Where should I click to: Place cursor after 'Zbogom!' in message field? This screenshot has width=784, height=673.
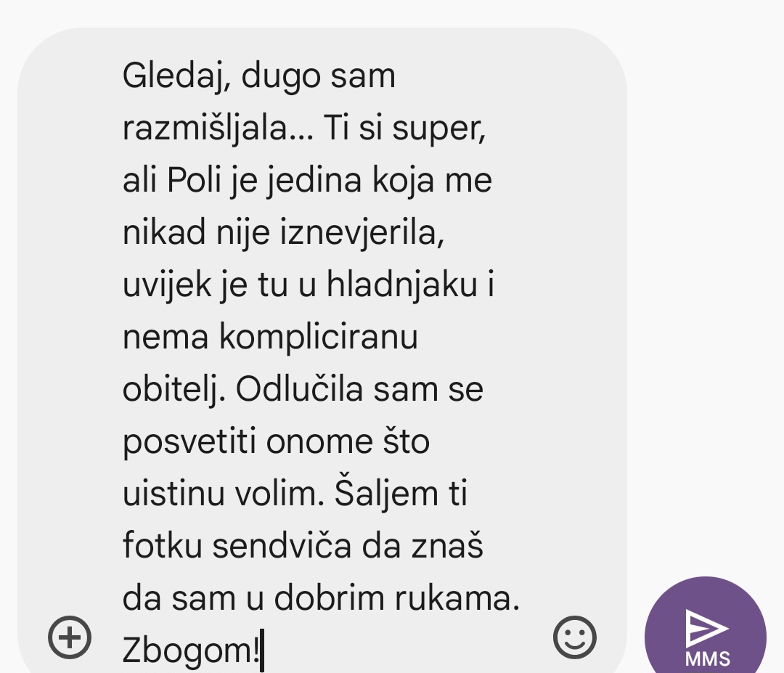pyautogui.click(x=262, y=650)
